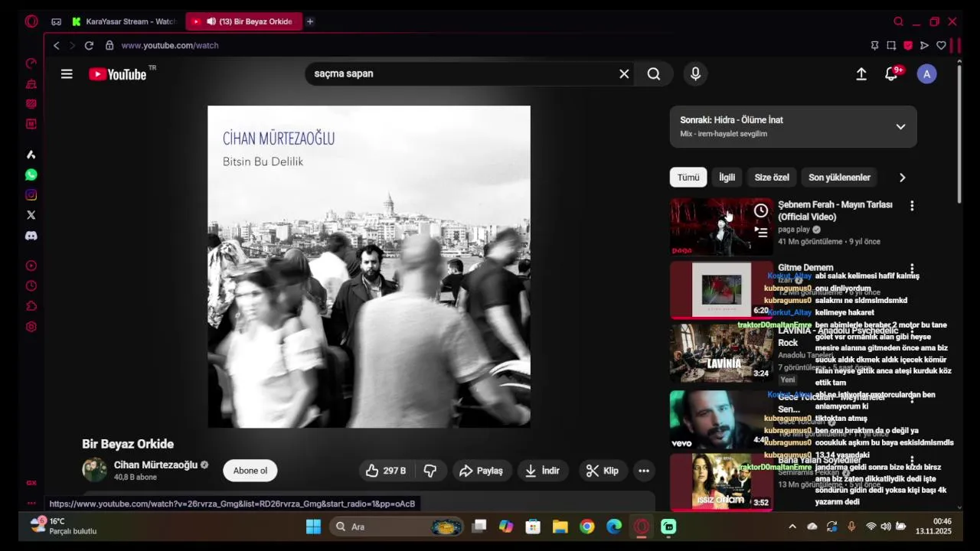Open the Opera pinboard pin icon

coord(875,46)
